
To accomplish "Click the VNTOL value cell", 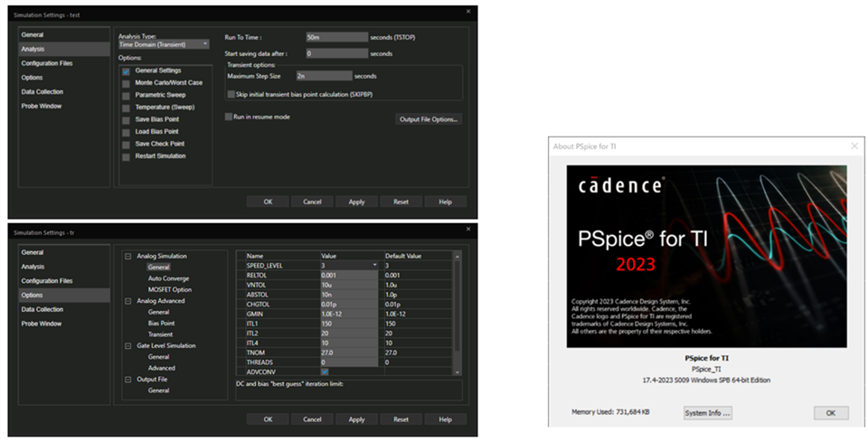I will pyautogui.click(x=349, y=285).
